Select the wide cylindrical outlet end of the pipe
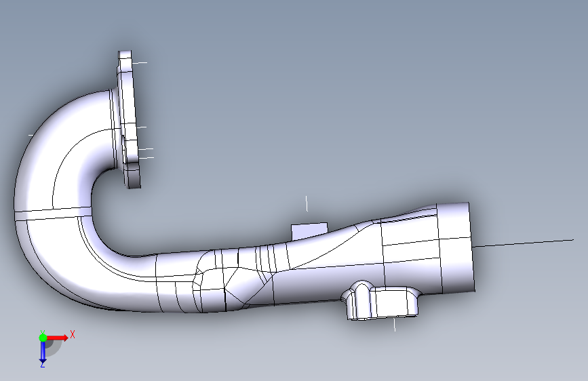 456,248
